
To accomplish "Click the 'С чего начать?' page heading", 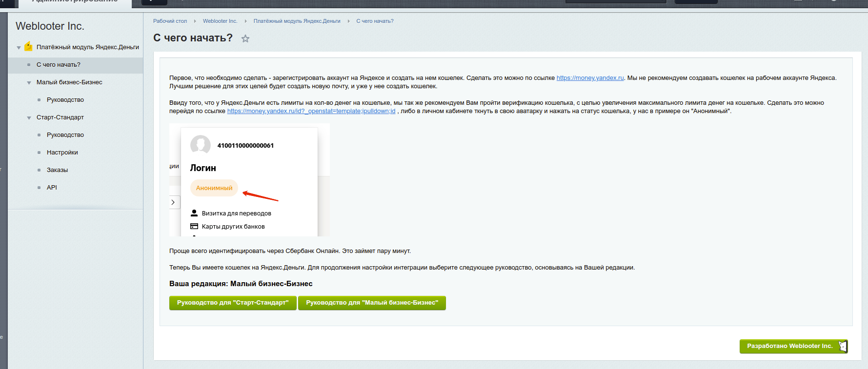I will (x=193, y=38).
